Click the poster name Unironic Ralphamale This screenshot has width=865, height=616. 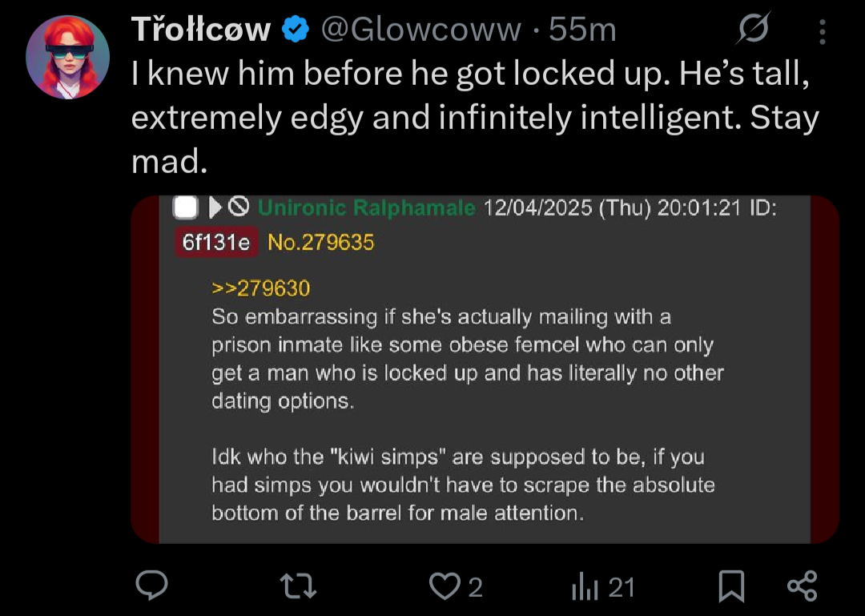point(367,208)
